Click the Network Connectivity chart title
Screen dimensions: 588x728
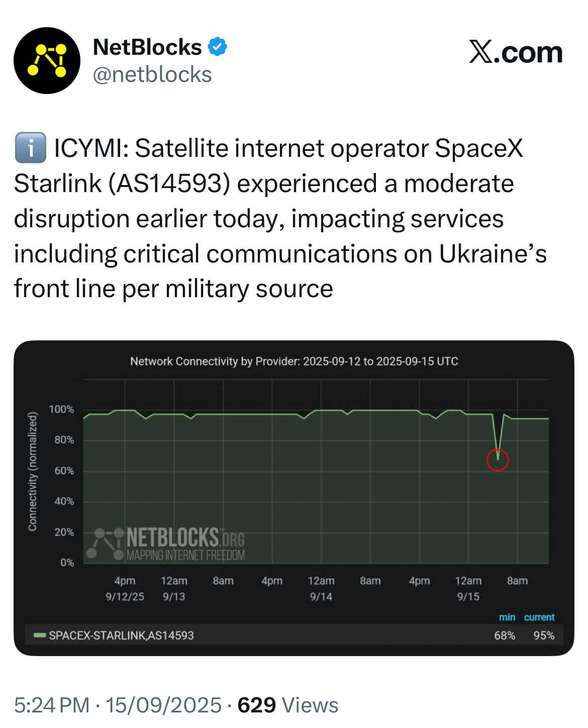tap(294, 361)
